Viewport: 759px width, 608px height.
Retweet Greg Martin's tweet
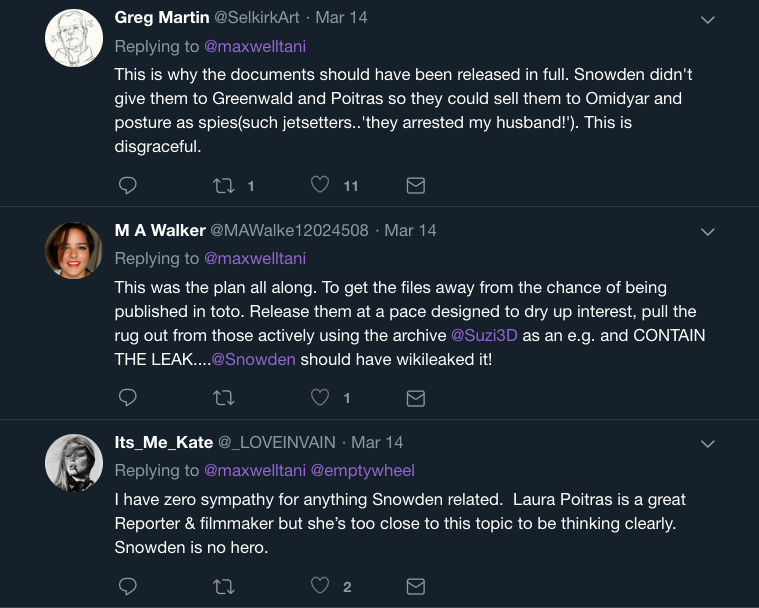[x=224, y=185]
